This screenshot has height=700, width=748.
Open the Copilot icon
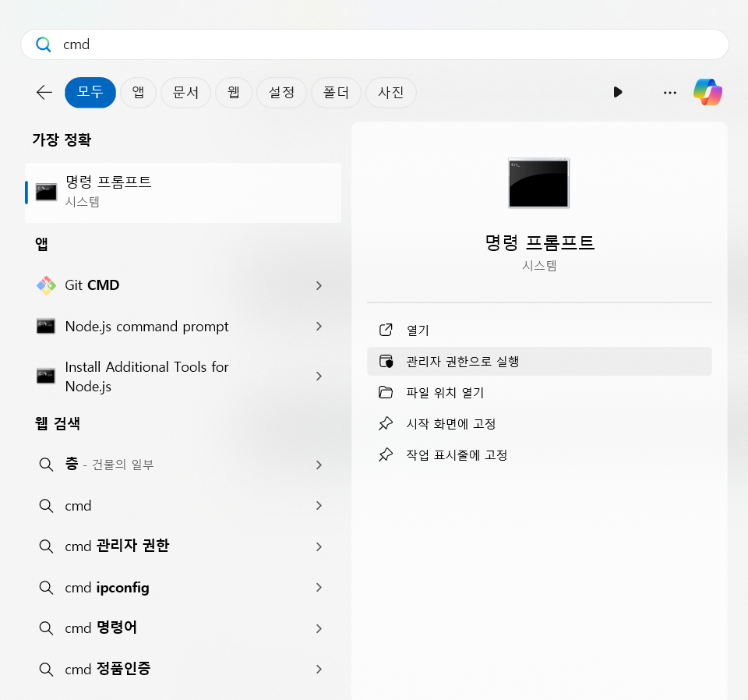[708, 92]
